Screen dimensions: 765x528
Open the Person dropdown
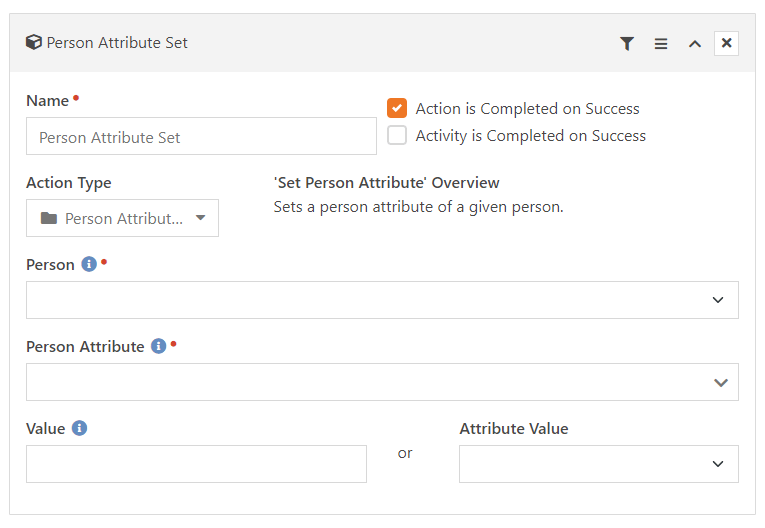tap(382, 300)
